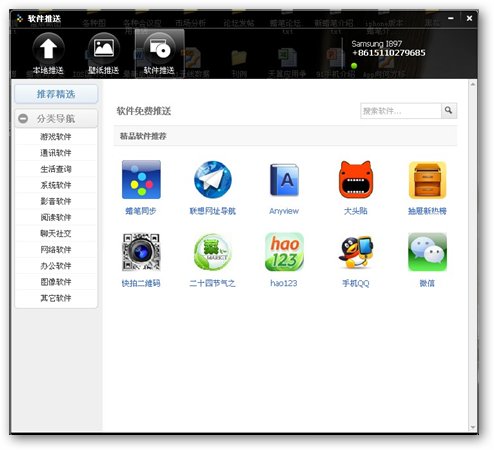Select the 软件推送 software icon
This screenshot has height=450, width=494.
[159, 49]
